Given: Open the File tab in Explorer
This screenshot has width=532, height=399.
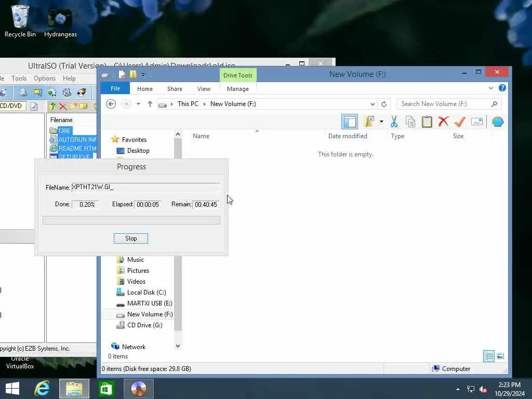Looking at the screenshot, I should [115, 88].
